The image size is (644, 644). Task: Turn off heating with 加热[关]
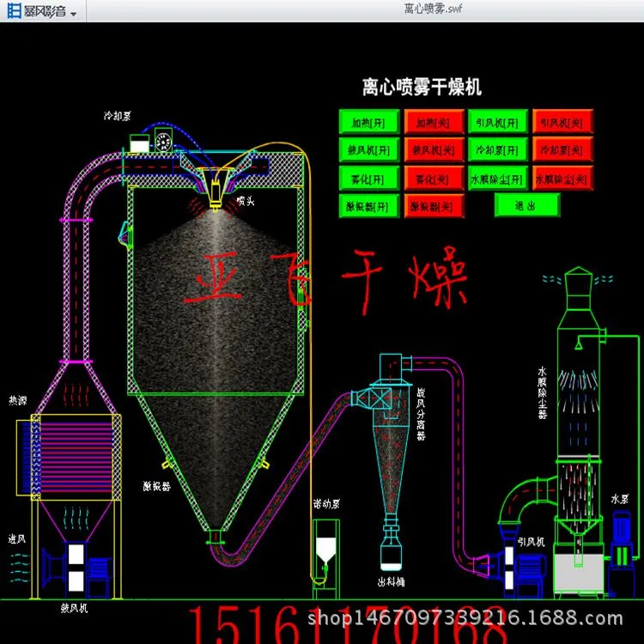click(434, 122)
